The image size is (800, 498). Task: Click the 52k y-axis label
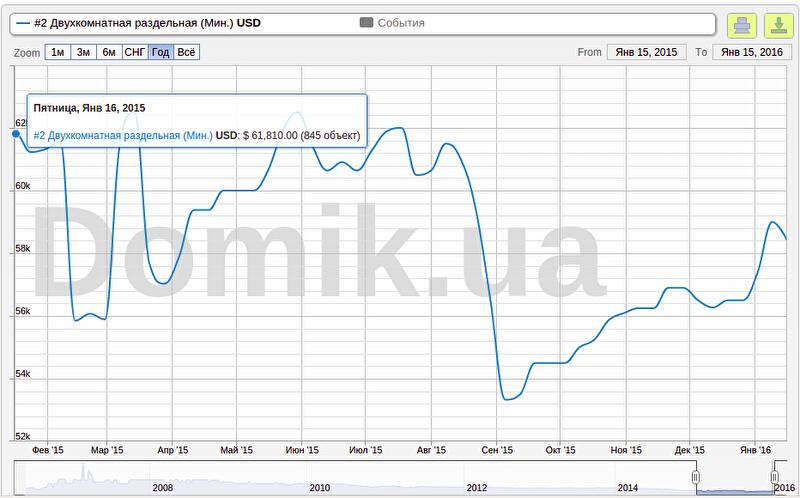(22, 436)
